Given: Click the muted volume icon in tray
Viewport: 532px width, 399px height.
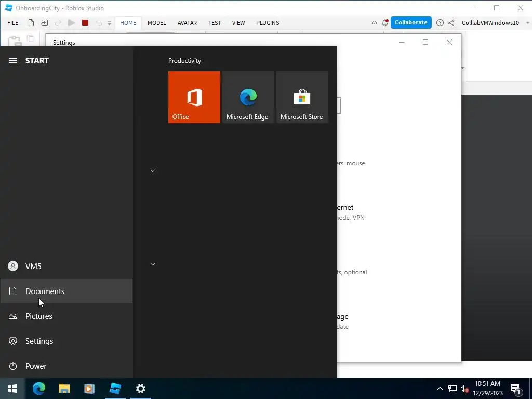Looking at the screenshot, I should [x=464, y=389].
